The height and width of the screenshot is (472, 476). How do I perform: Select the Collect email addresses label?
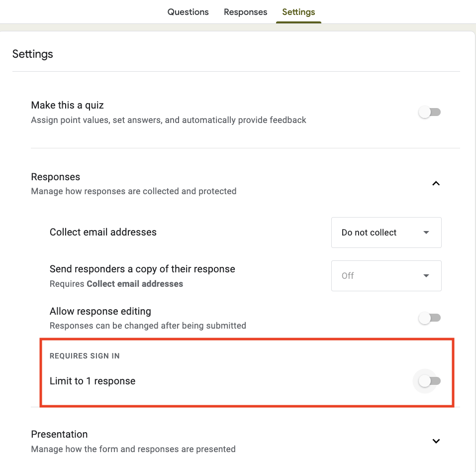click(103, 232)
